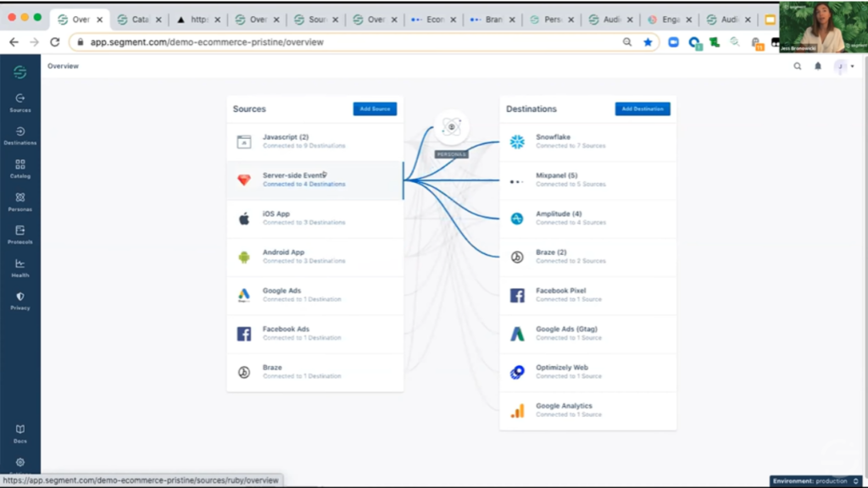The image size is (868, 488).
Task: Open the Facebook Pixel destination
Action: [x=588, y=295]
